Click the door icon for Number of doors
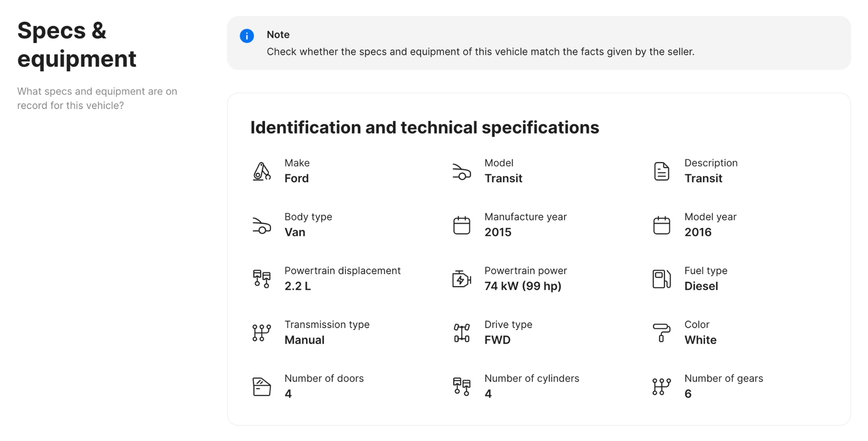 tap(262, 386)
